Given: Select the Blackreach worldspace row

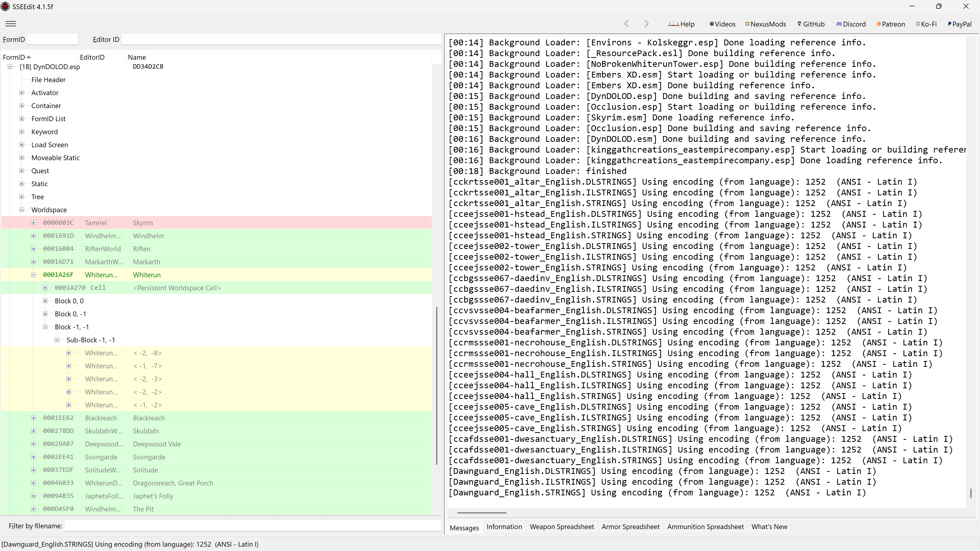Looking at the screenshot, I should (148, 418).
